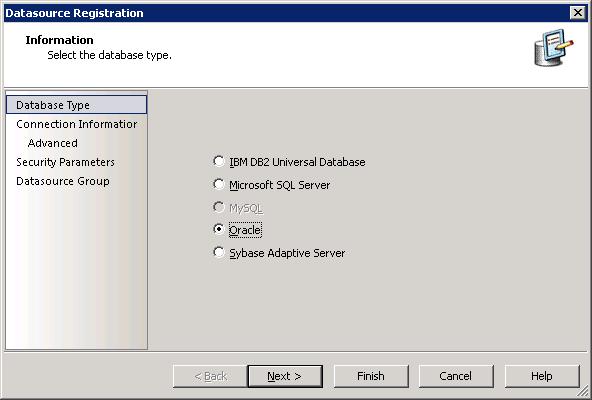
Task: Click the disabled Back button
Action: coord(210,376)
